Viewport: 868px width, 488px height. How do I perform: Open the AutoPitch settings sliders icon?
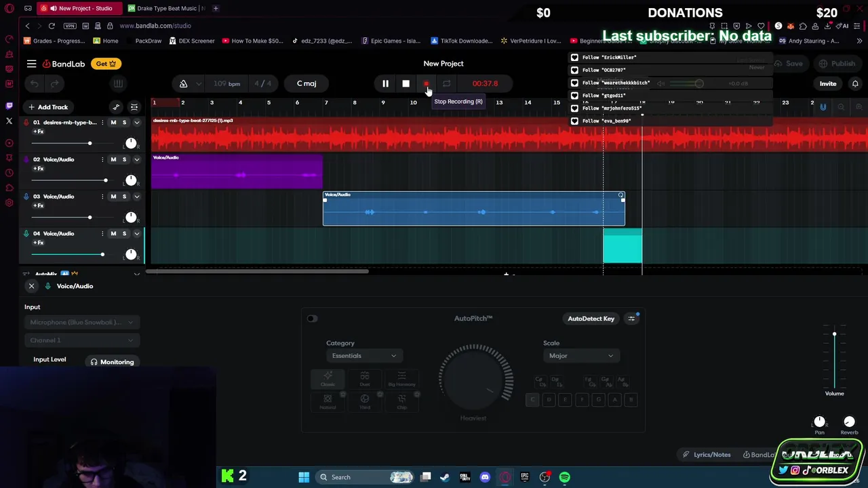(631, 319)
